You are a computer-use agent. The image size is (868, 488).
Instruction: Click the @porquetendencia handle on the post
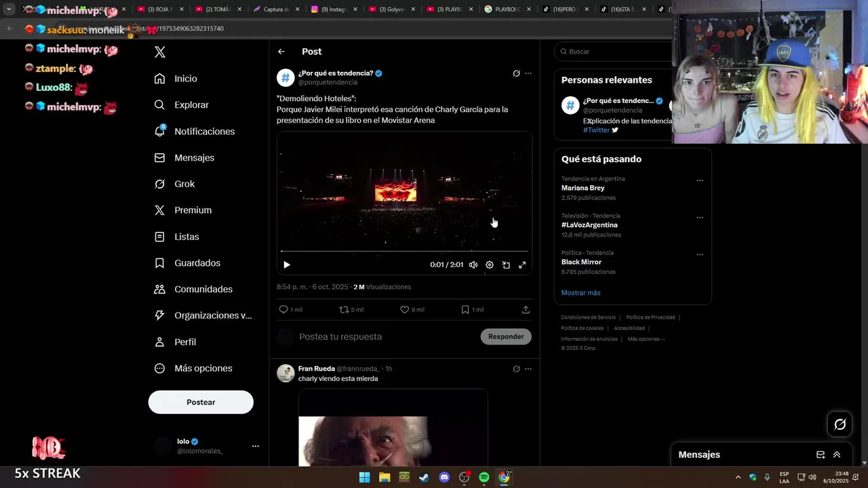pos(328,82)
